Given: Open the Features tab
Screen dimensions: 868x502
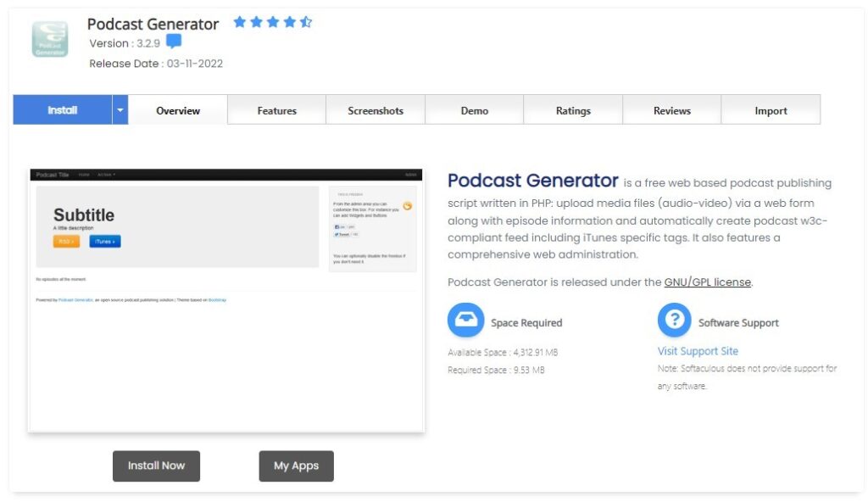Looking at the screenshot, I should tap(277, 110).
